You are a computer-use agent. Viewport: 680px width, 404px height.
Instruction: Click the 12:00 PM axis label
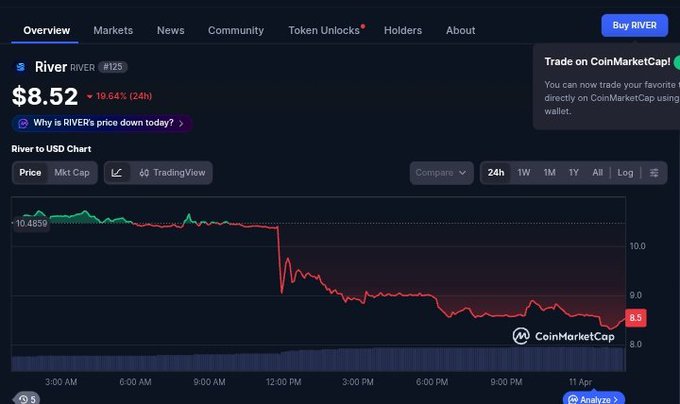(283, 382)
